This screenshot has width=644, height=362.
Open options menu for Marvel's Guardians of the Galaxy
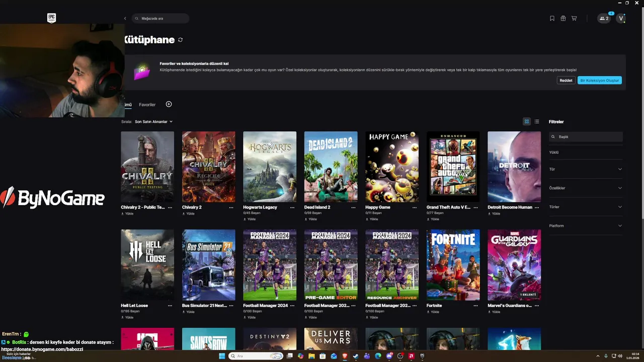(x=537, y=305)
